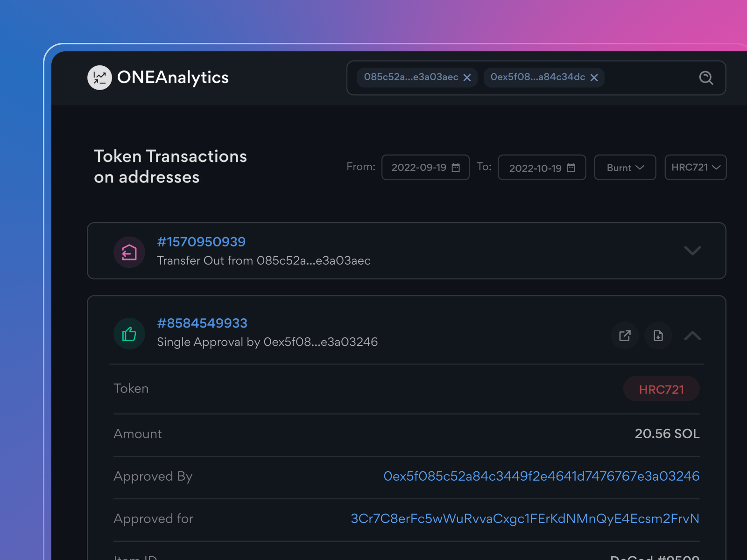The image size is (747, 560).
Task: Remove the 085c52a...e3a03aec address filter
Action: pyautogui.click(x=467, y=77)
